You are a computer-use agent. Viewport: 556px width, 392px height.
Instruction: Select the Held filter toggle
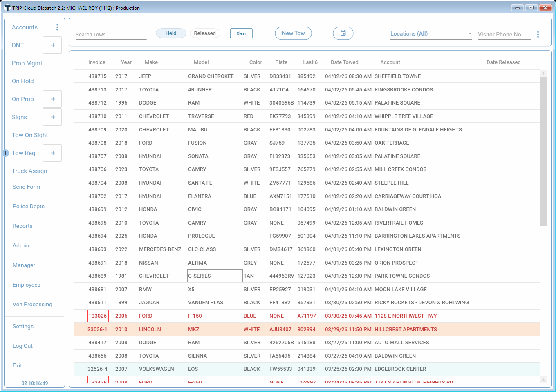(171, 33)
